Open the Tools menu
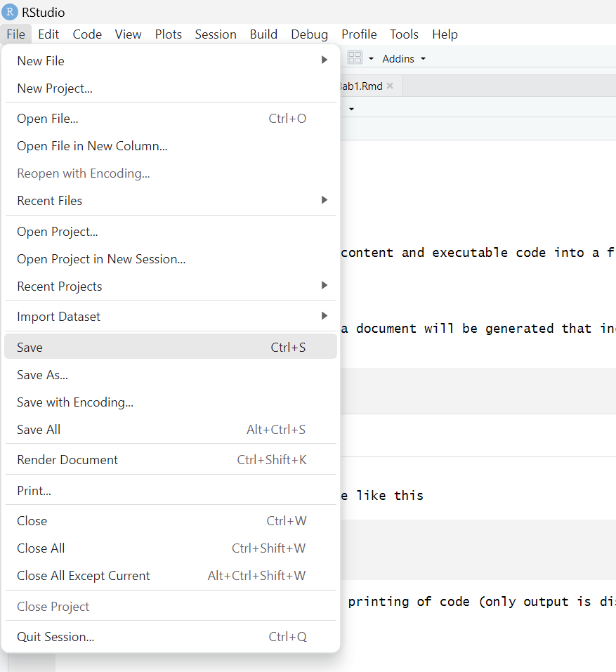The image size is (616, 672). 404,34
